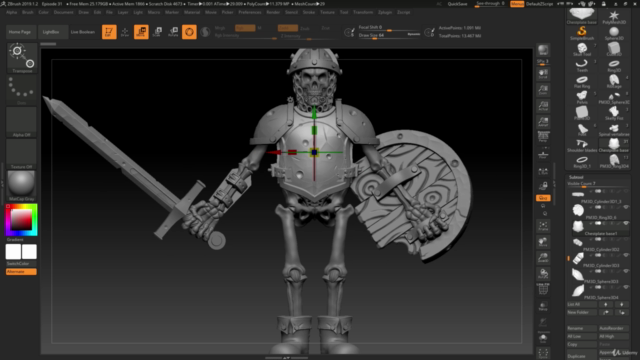
Task: Select the Spinal vertabrae tool
Action: 614,129
